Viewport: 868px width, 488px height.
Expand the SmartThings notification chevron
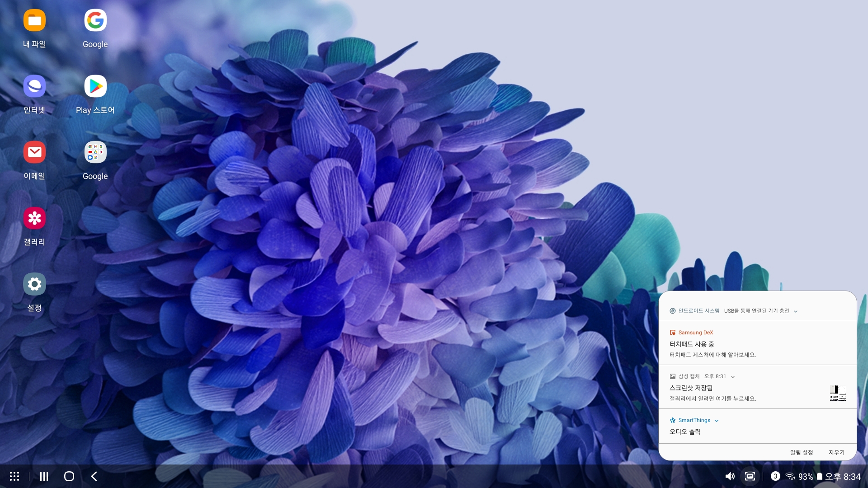click(x=717, y=421)
